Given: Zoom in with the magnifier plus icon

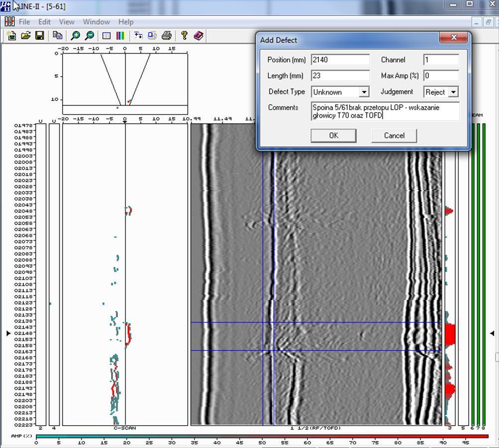Looking at the screenshot, I should coord(76,36).
